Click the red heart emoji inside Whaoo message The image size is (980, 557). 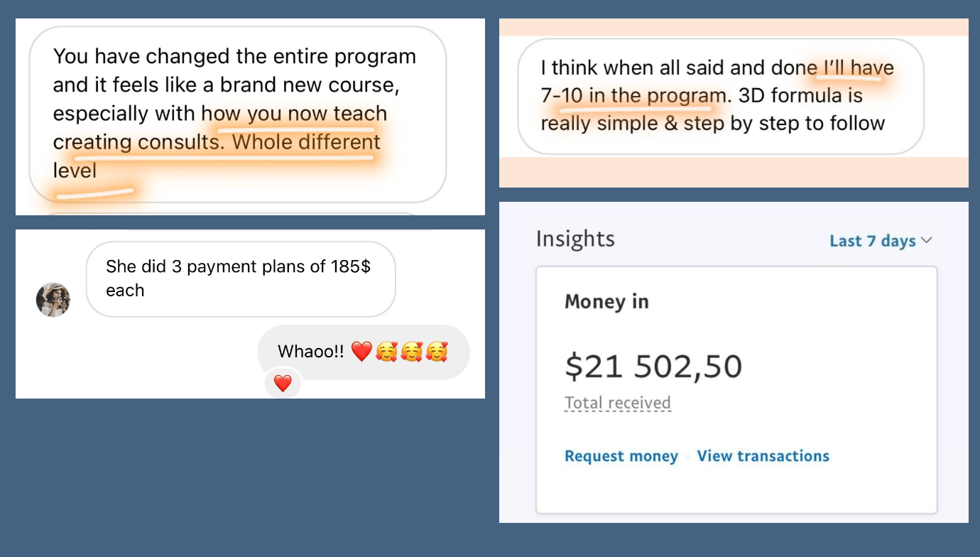(361, 352)
